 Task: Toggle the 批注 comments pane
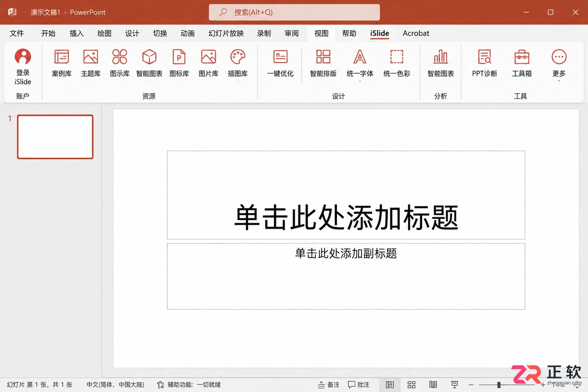pos(359,385)
